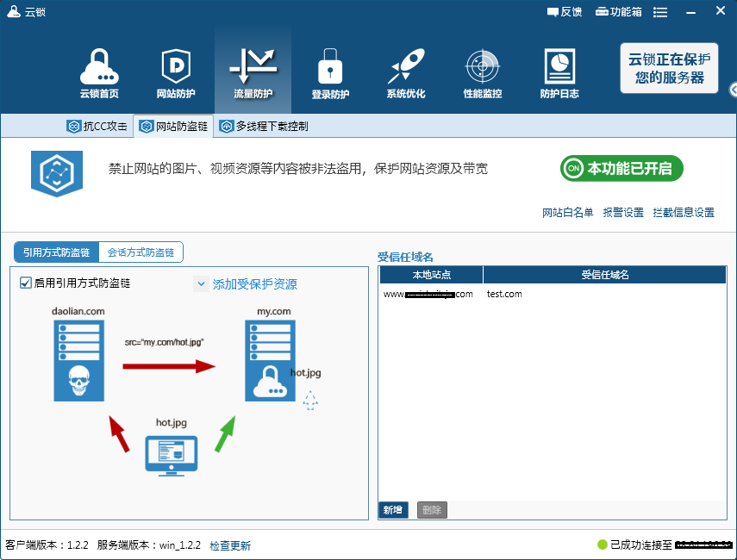The width and height of the screenshot is (737, 560).
Task: Expand 添加受保护资源 dropdown arrow
Action: (x=201, y=283)
